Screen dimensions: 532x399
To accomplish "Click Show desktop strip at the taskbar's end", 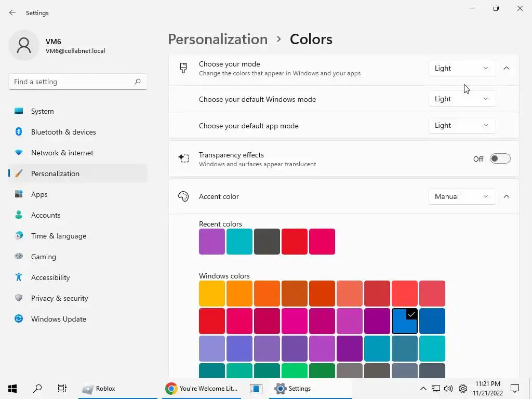I will [x=530, y=389].
